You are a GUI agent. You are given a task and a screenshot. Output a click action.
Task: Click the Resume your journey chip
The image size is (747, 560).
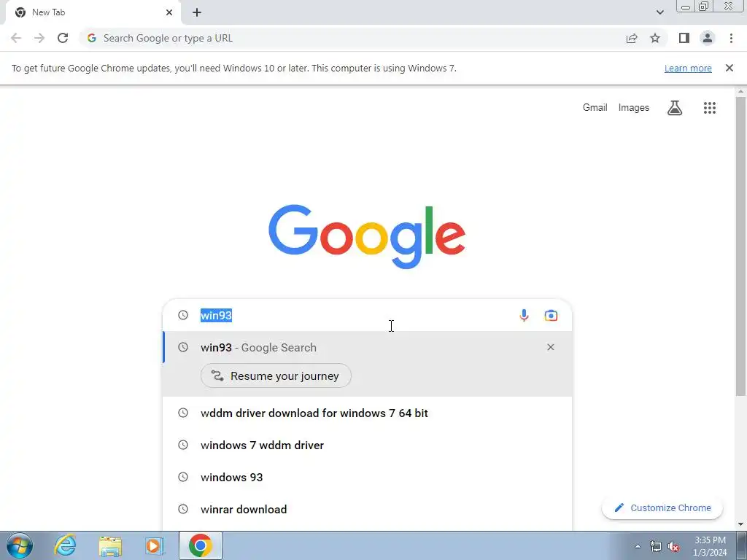(x=276, y=376)
